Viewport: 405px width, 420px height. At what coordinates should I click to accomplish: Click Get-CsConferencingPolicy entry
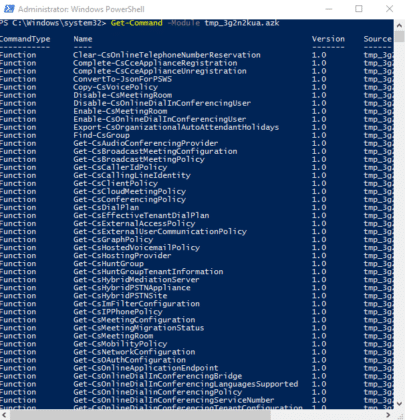(x=129, y=199)
